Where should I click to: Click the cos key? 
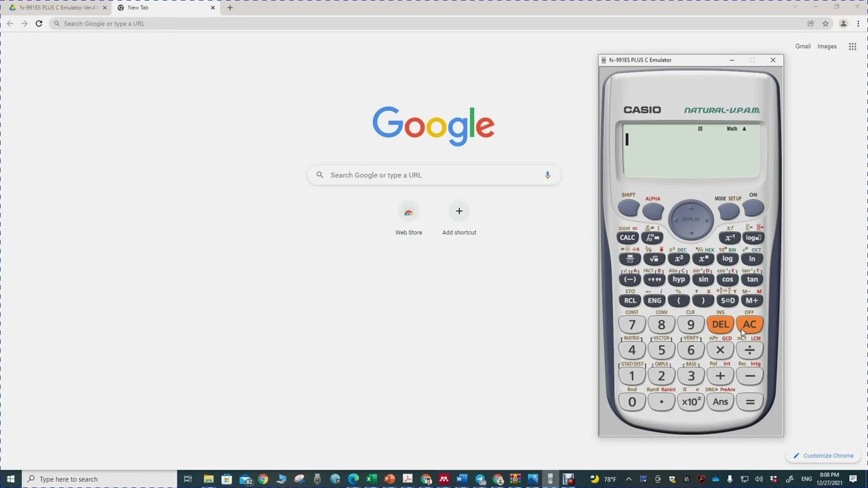728,279
